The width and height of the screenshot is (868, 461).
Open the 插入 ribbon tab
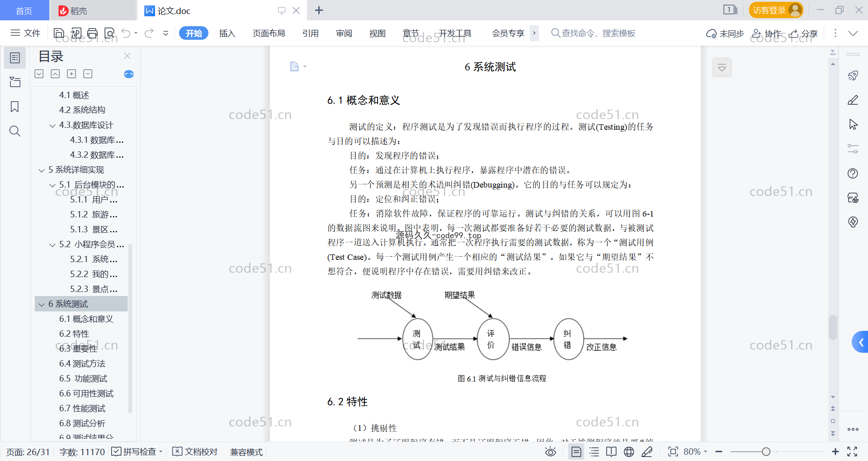227,33
